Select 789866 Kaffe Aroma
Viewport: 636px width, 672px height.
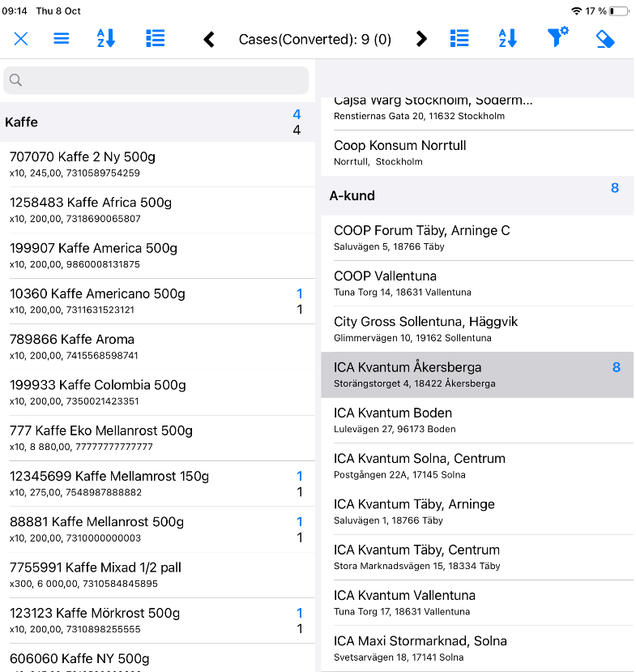click(x=158, y=347)
